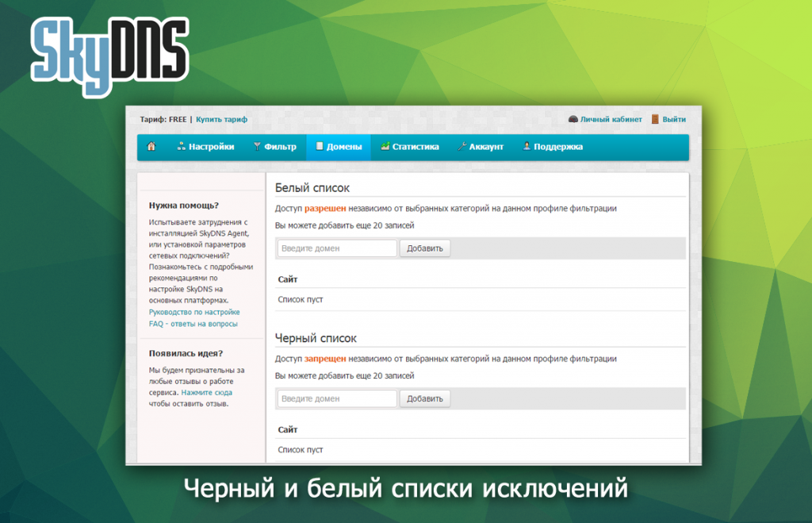Click the word разрешен in orange
The image size is (812, 523).
[325, 209]
